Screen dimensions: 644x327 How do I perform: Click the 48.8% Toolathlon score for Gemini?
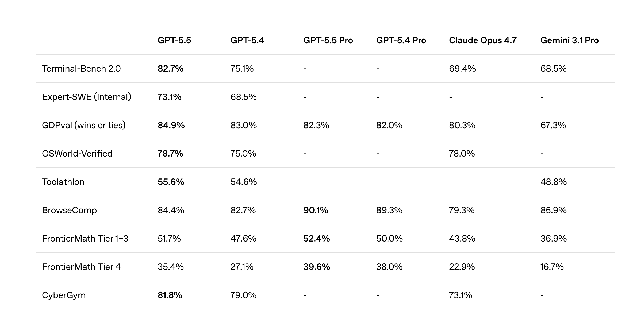click(x=553, y=182)
